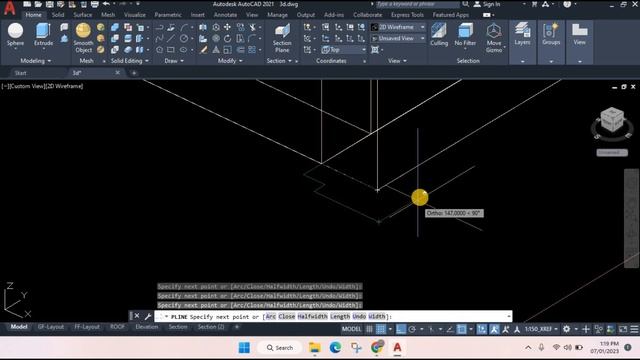
Task: Select the Move Gizmo tool
Action: 494,38
